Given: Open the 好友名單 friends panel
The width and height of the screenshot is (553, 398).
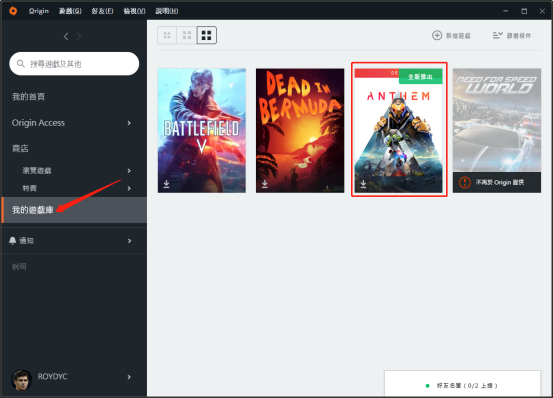Looking at the screenshot, I should 462,384.
